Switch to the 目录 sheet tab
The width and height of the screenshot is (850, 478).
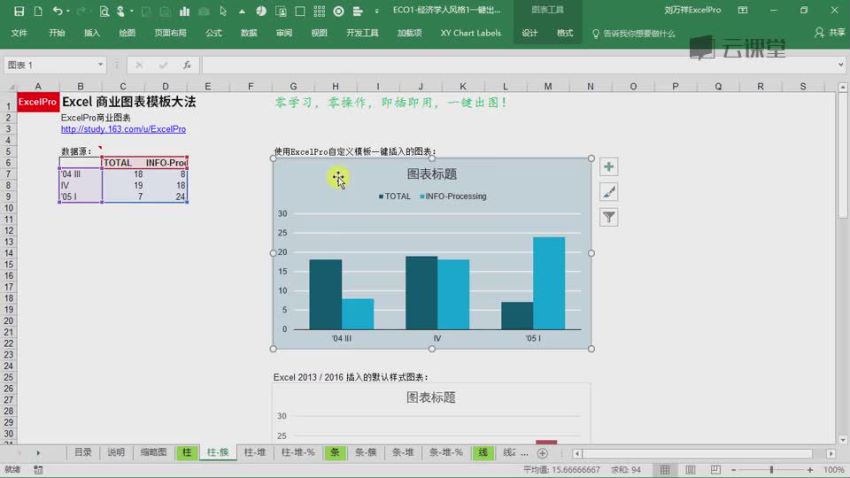pyautogui.click(x=83, y=453)
